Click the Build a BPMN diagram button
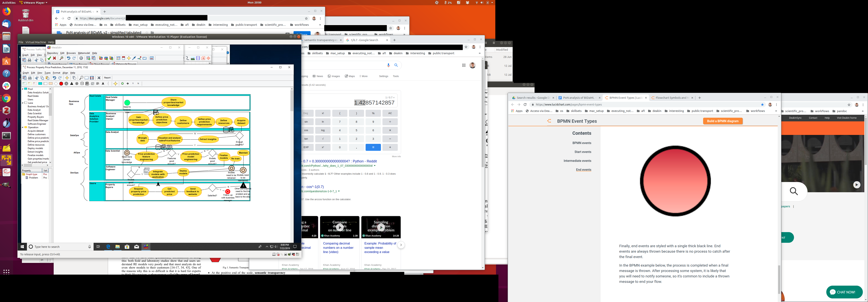This screenshot has height=302, width=868. [x=723, y=121]
